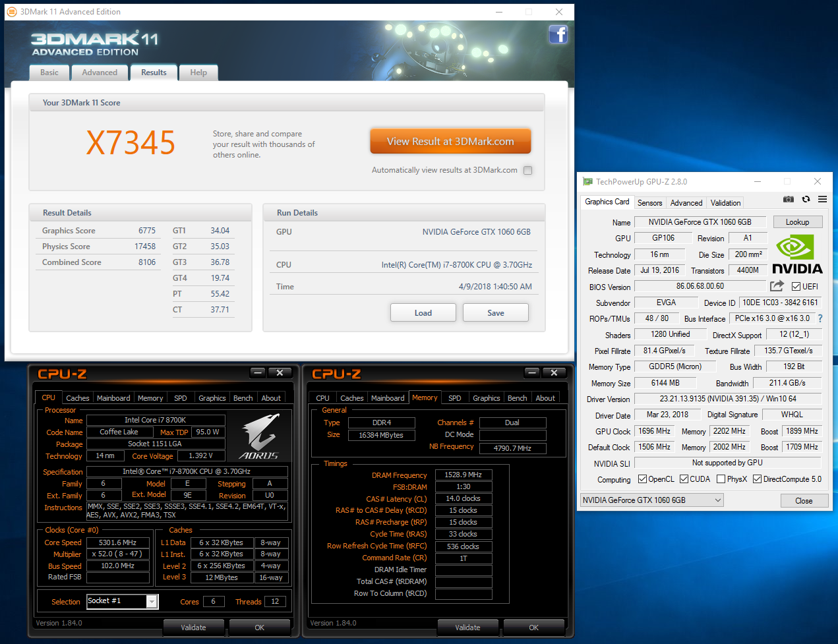838x644 pixels.
Task: Open the Facebook icon in 3DMark
Action: [558, 34]
